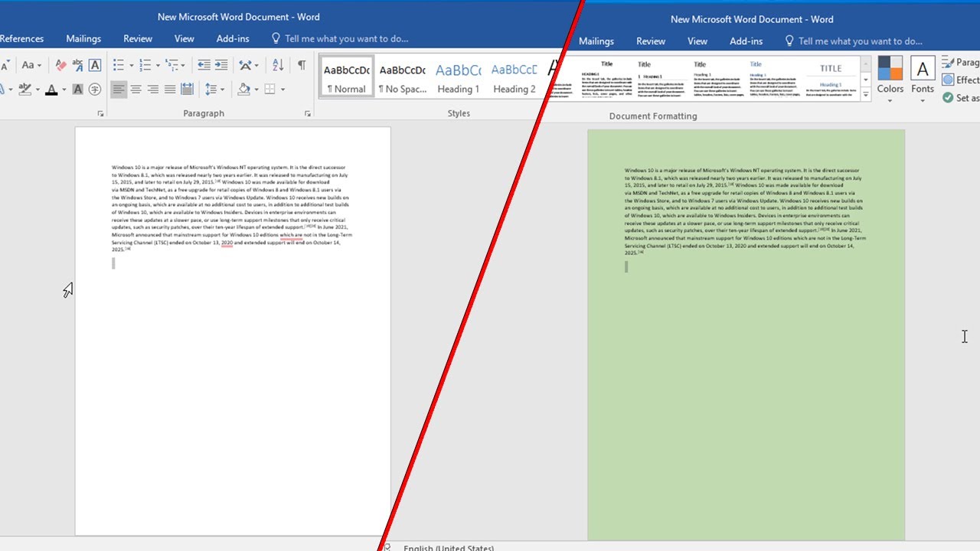The height and width of the screenshot is (551, 980).
Task: Click Set as Default with checkmark
Action: tap(961, 98)
